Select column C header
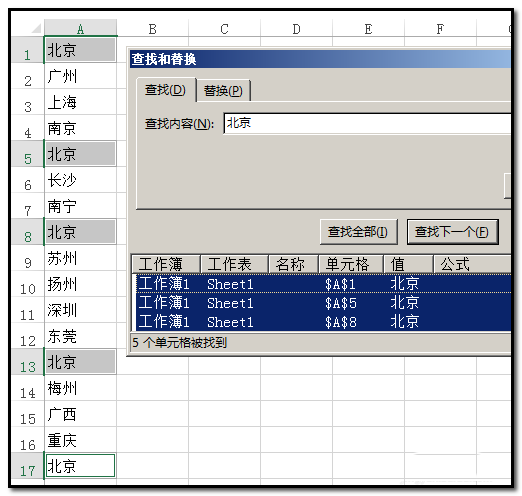The image size is (522, 496). 224,28
